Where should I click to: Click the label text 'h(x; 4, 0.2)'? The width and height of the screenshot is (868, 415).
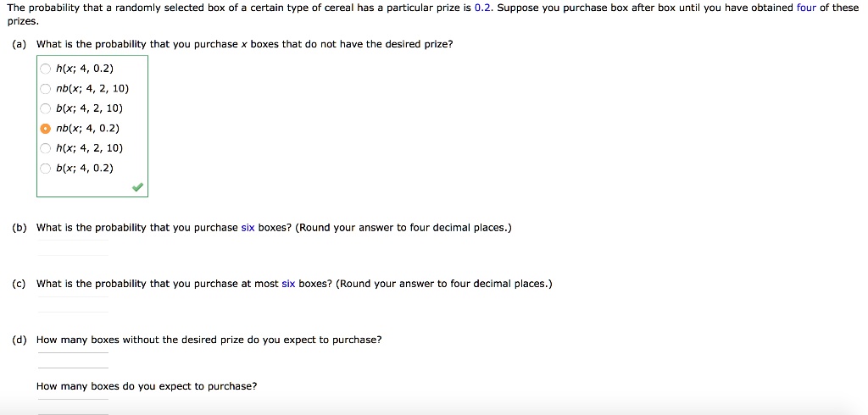point(85,69)
